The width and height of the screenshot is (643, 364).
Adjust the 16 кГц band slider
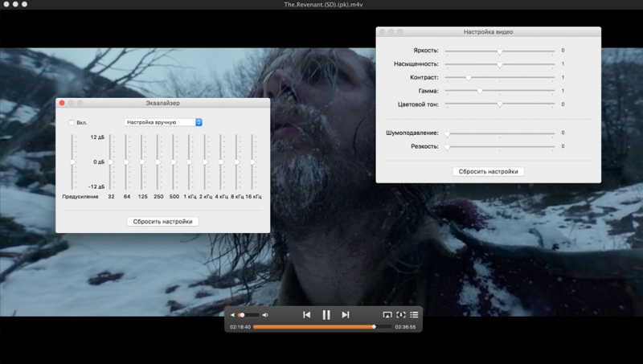[252, 162]
